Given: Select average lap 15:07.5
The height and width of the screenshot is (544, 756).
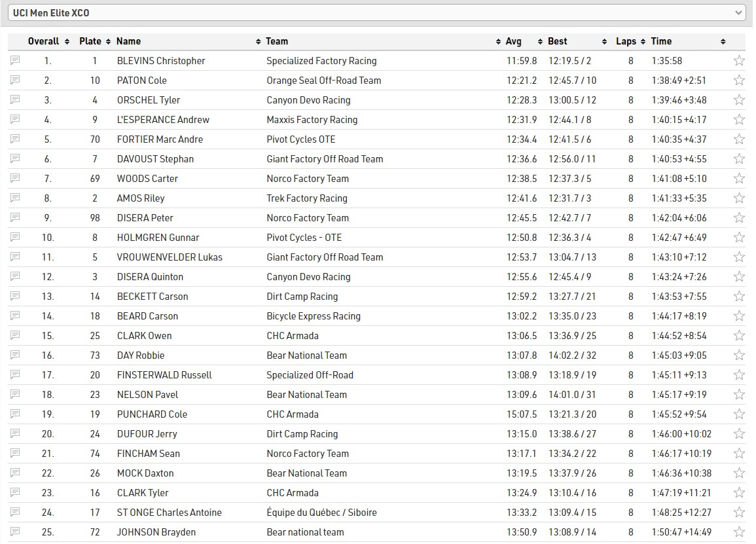Looking at the screenshot, I should (x=522, y=414).
